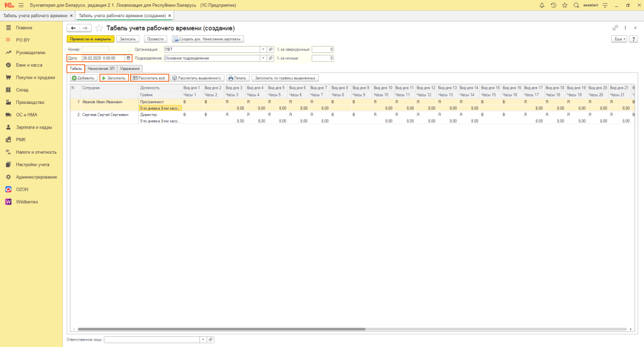Get link to this document
This screenshot has width=644, height=347.
point(615,28)
